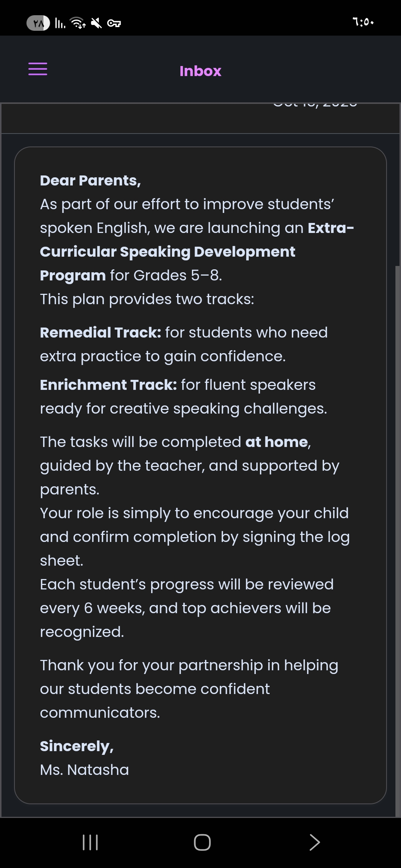Tap the status bar clock

point(363,22)
